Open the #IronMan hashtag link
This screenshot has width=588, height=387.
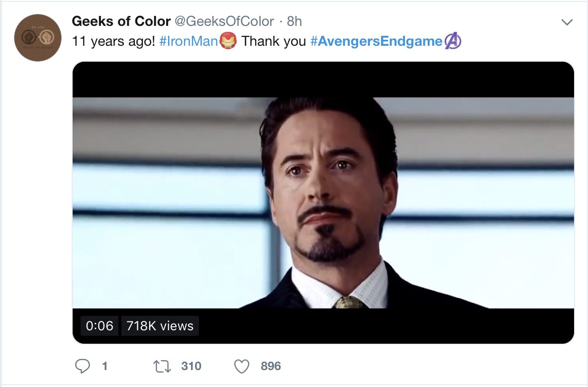189,41
